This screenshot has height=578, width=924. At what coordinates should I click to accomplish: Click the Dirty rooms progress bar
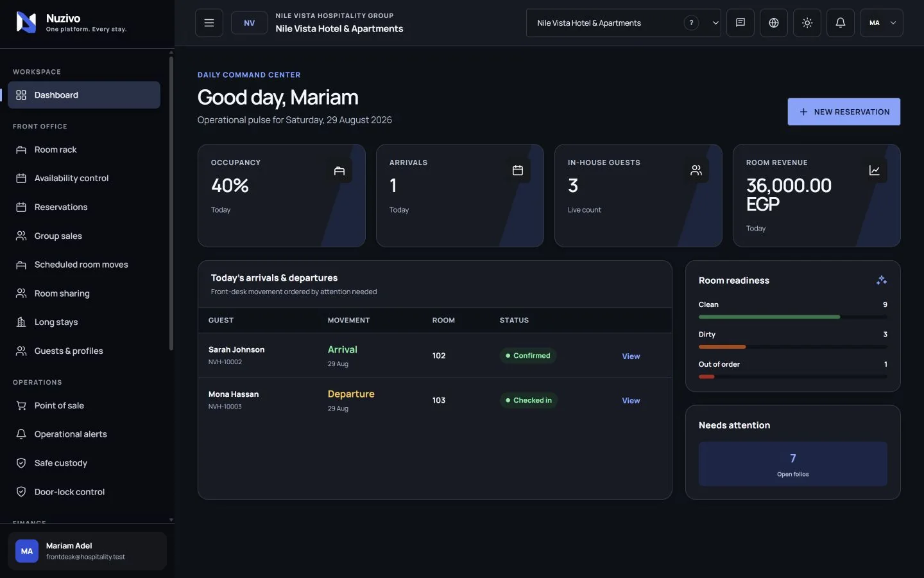coord(793,347)
